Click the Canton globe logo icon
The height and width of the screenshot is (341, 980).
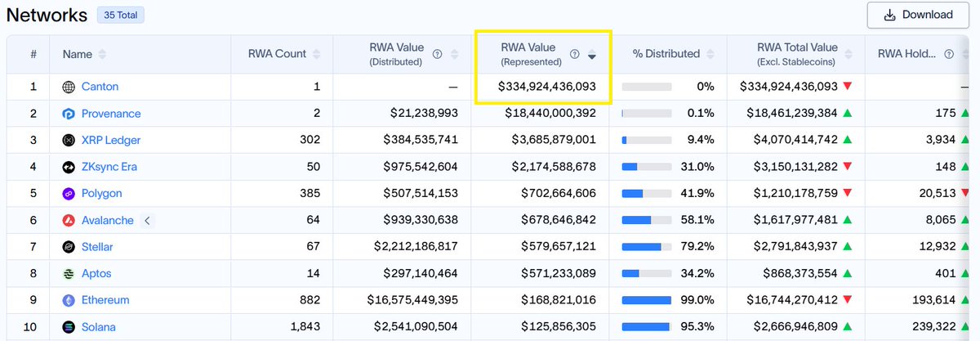(69, 87)
